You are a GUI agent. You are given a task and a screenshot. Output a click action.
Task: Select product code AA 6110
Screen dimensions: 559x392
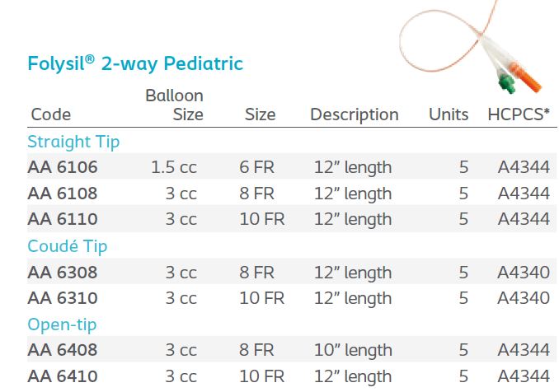(x=63, y=220)
